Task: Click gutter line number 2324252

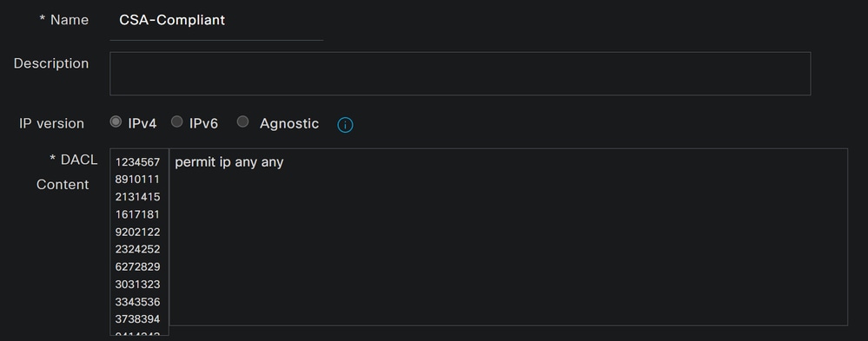Action: pyautogui.click(x=138, y=249)
